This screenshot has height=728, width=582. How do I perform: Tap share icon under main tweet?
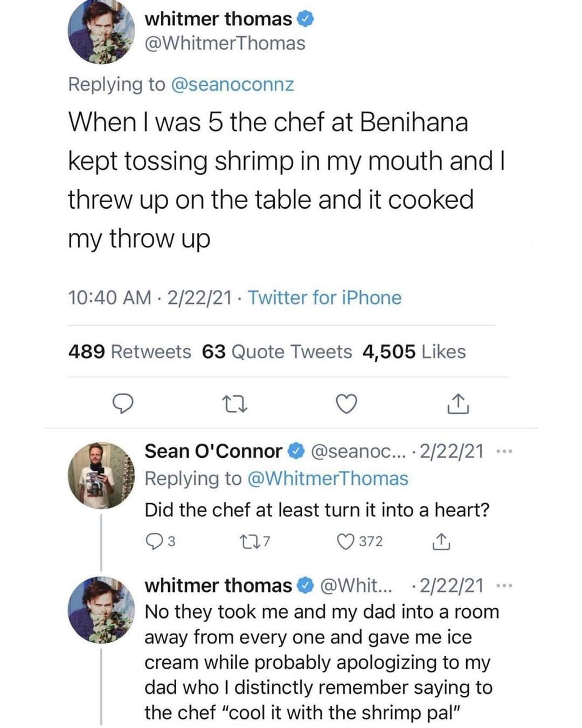click(x=458, y=403)
